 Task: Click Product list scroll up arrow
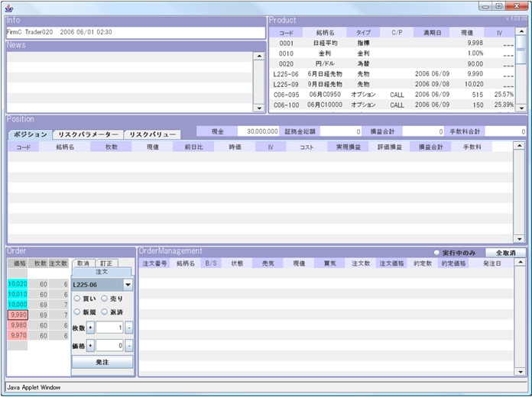pos(521,31)
